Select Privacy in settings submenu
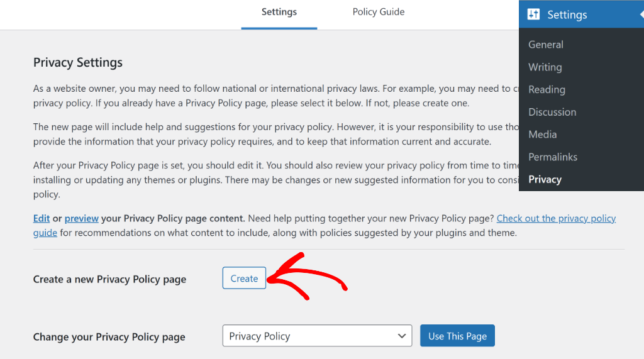This screenshot has width=644, height=359. point(545,180)
